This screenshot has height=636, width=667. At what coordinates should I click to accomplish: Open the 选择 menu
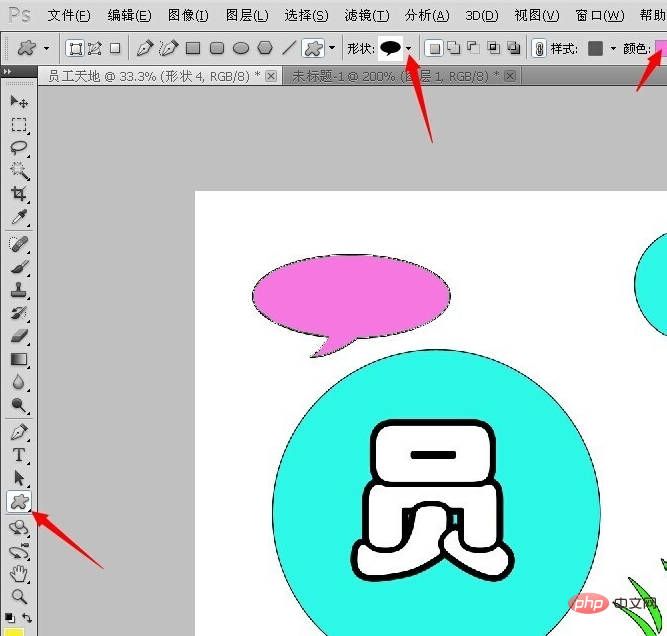pyautogui.click(x=306, y=16)
